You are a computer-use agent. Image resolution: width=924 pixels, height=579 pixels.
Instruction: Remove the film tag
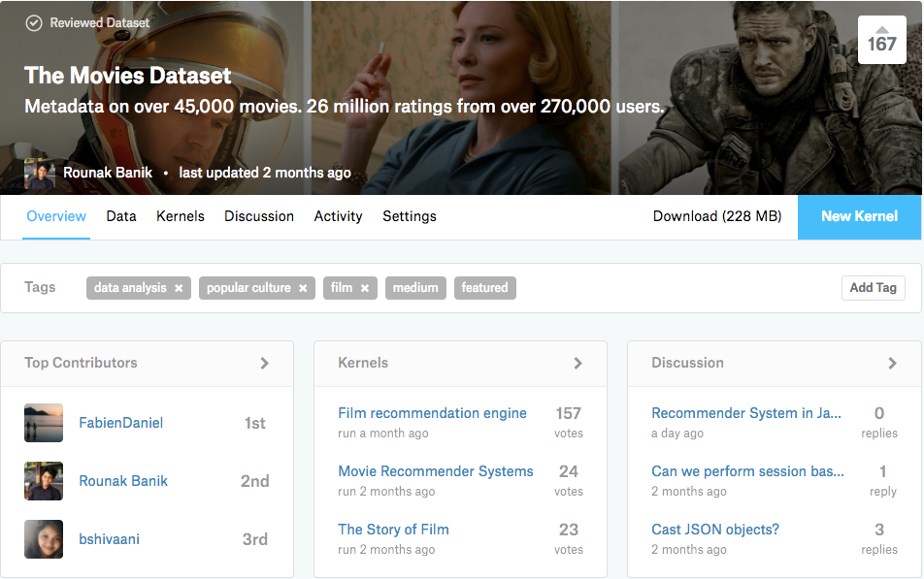tap(365, 288)
